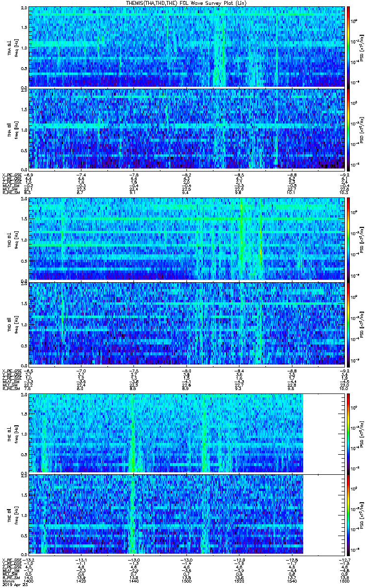This screenshot has height=588, width=368.
Task: Click the THA B∥ PSD color bar
Action: click(x=349, y=129)
